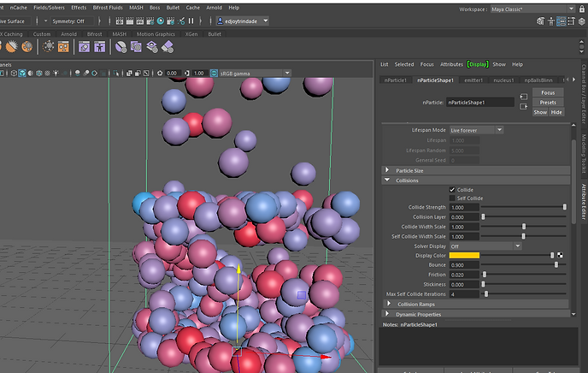Screen dimensions: 588x373
Task: Open the Lifespan Mode dropdown
Action: point(476,130)
